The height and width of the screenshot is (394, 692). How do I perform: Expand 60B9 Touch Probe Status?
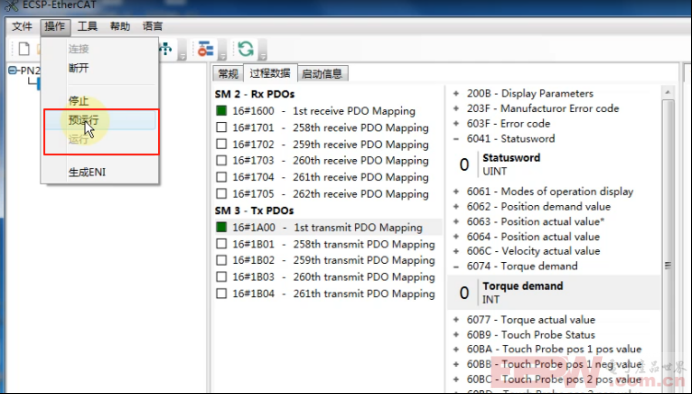(456, 334)
